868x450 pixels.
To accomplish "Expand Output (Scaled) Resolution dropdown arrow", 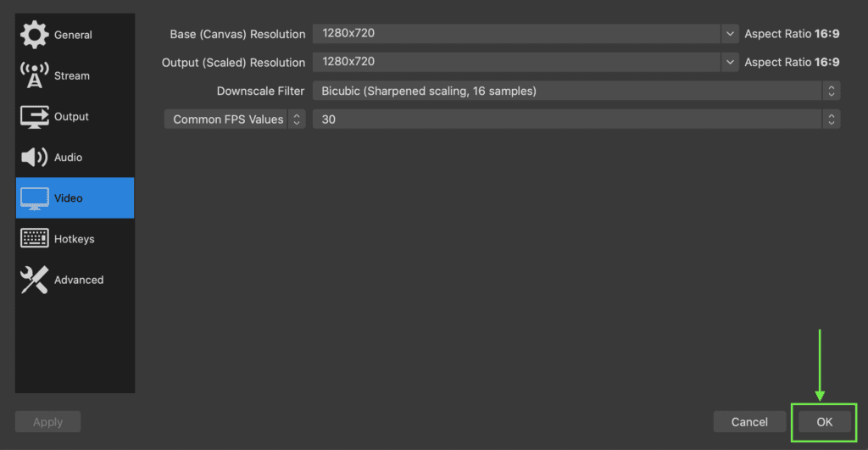I will (x=730, y=62).
